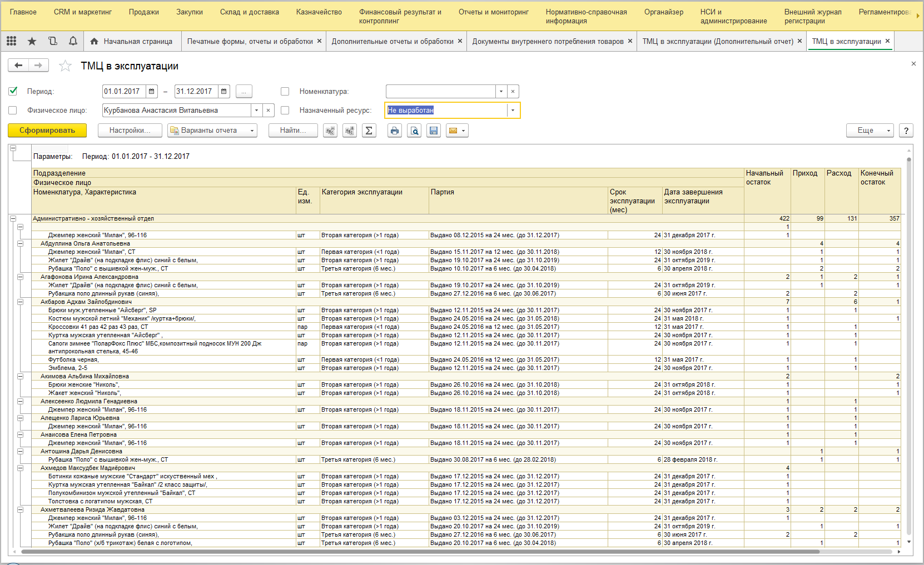Open the history icon in top panel
Screen dimensions: 924x565
53,41
